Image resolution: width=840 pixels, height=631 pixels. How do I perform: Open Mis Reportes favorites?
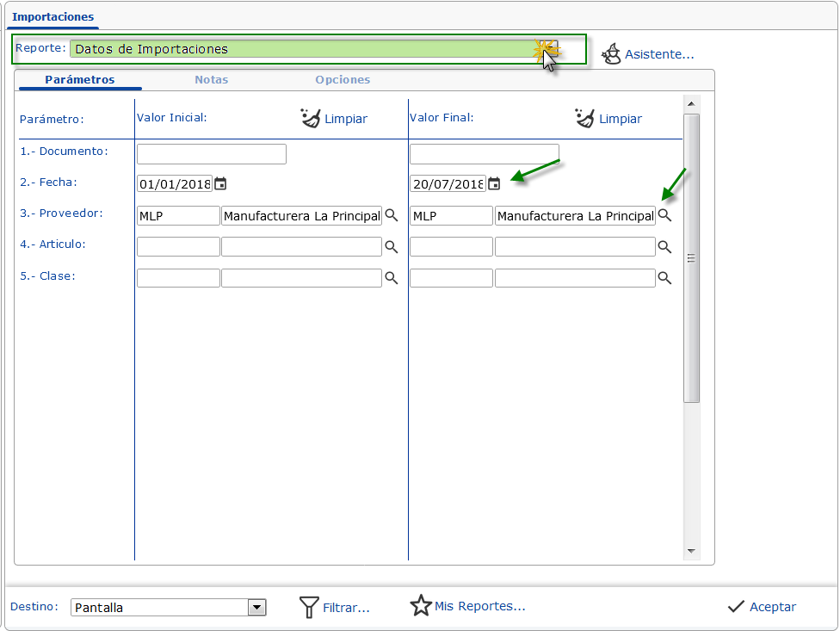[x=467, y=606]
